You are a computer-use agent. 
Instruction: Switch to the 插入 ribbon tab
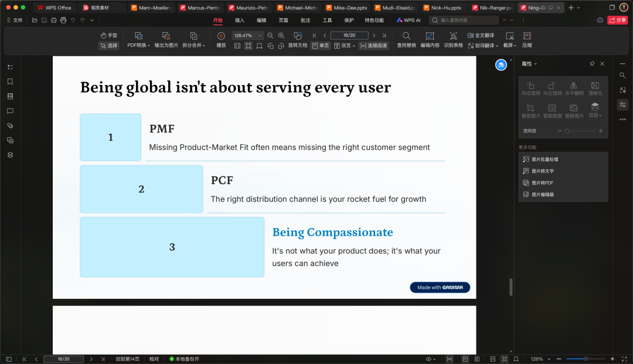[240, 20]
